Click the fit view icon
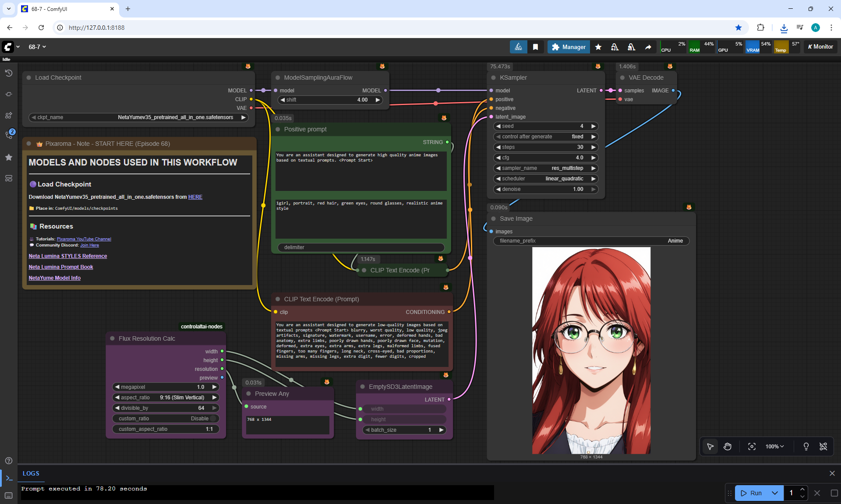This screenshot has height=504, width=841. [x=752, y=446]
